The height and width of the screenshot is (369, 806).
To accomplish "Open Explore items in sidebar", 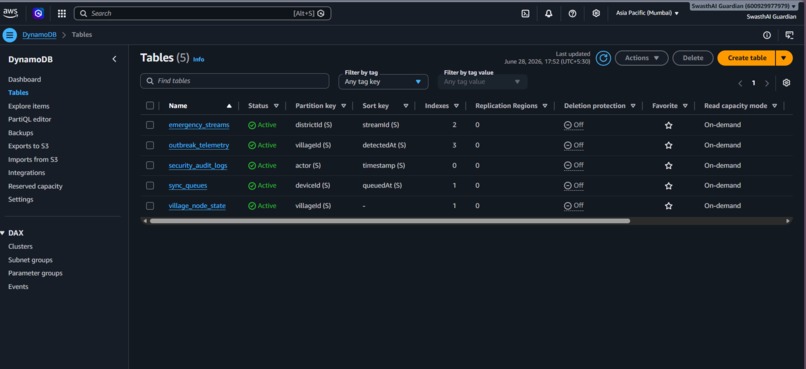I will point(29,106).
